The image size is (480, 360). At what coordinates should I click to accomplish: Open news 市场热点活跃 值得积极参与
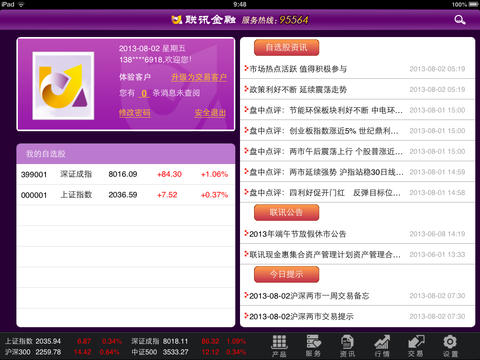pos(357,69)
